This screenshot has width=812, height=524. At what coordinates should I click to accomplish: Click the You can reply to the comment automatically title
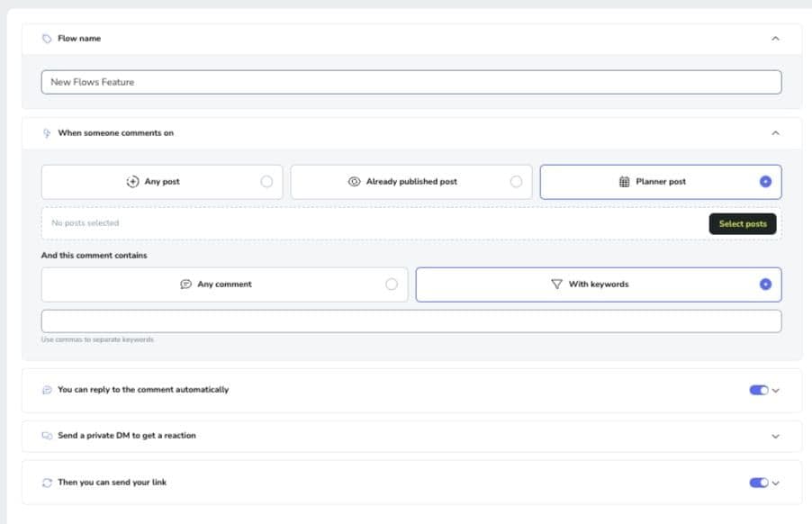point(143,389)
